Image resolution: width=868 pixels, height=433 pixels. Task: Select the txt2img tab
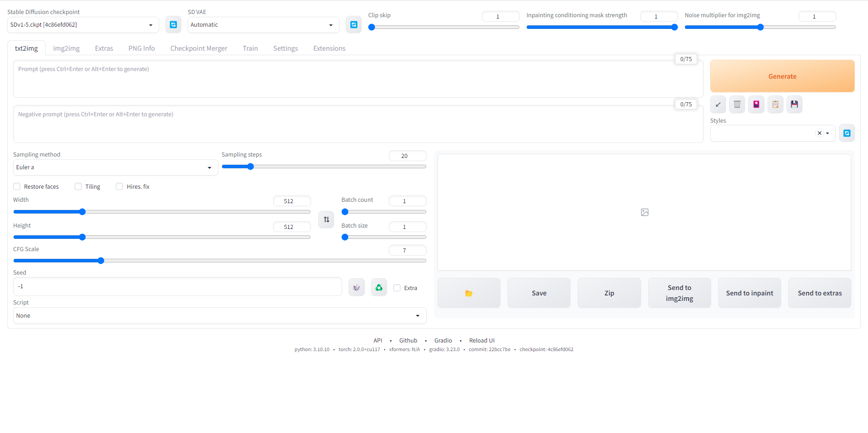[27, 48]
